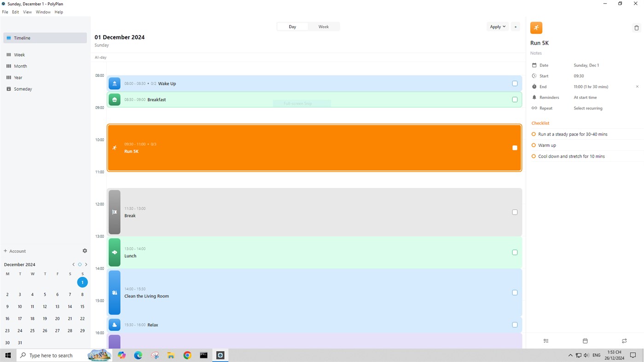This screenshot has height=362, width=644.
Task: Open the View menu
Action: pos(28,12)
